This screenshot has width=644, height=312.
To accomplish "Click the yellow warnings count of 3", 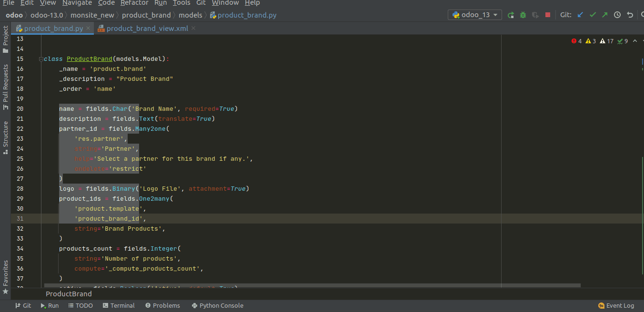I will [x=591, y=41].
